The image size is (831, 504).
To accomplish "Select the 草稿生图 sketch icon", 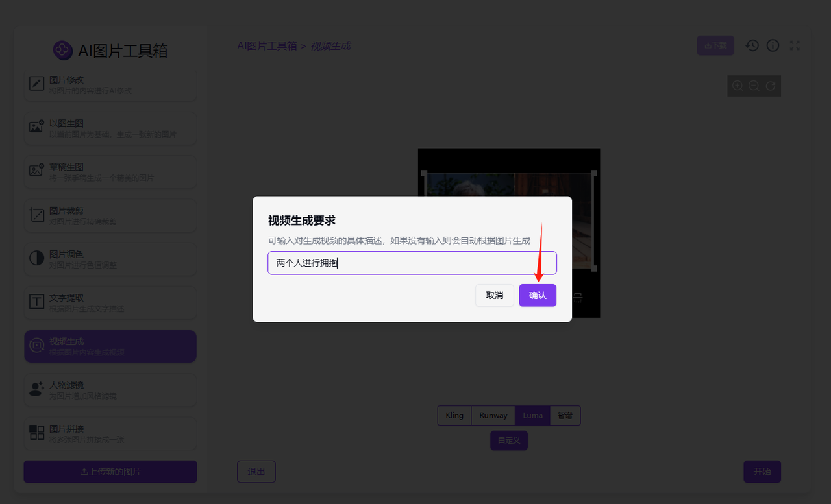I will (x=37, y=171).
